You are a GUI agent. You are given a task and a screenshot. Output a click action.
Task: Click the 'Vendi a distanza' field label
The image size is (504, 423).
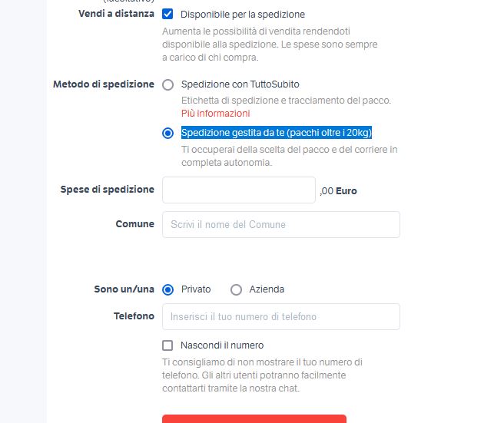coord(116,14)
